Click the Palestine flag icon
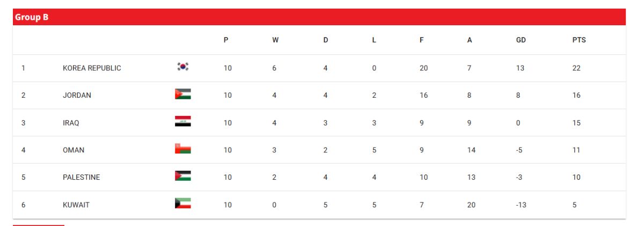This screenshot has height=226, width=644. [x=183, y=176]
